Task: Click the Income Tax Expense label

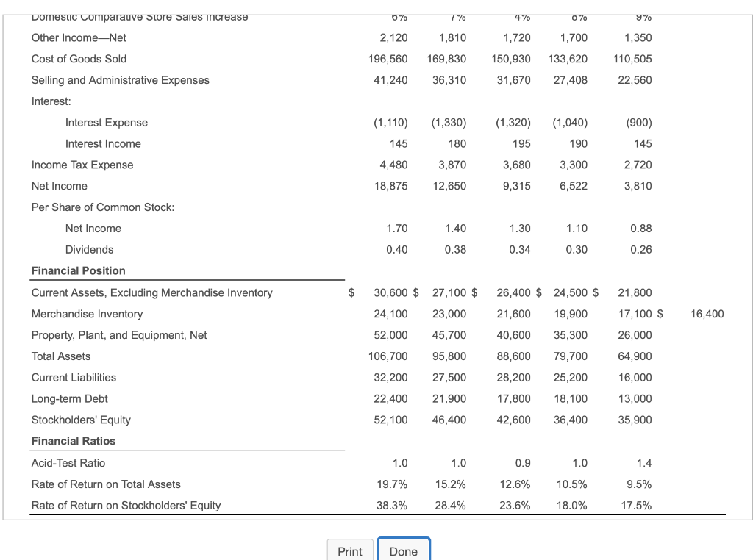Action: [82, 165]
